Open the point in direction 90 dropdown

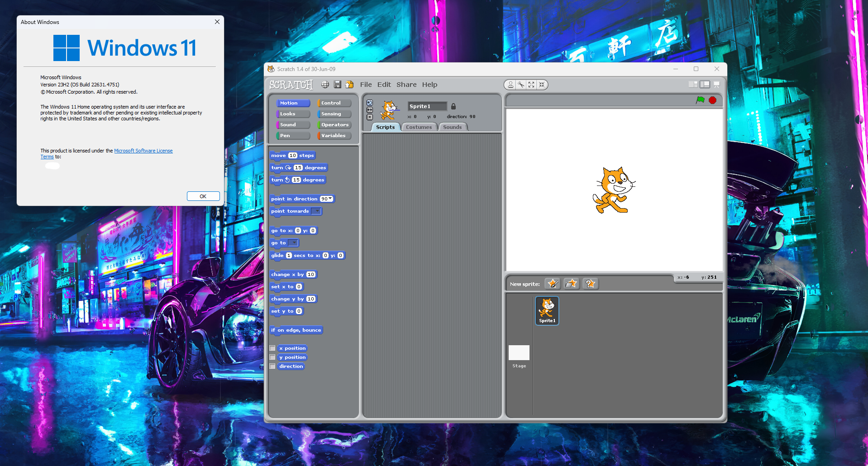[327, 199]
